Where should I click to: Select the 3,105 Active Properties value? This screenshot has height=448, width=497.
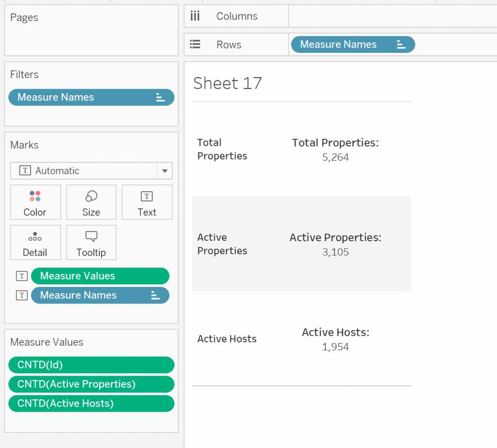(x=335, y=252)
